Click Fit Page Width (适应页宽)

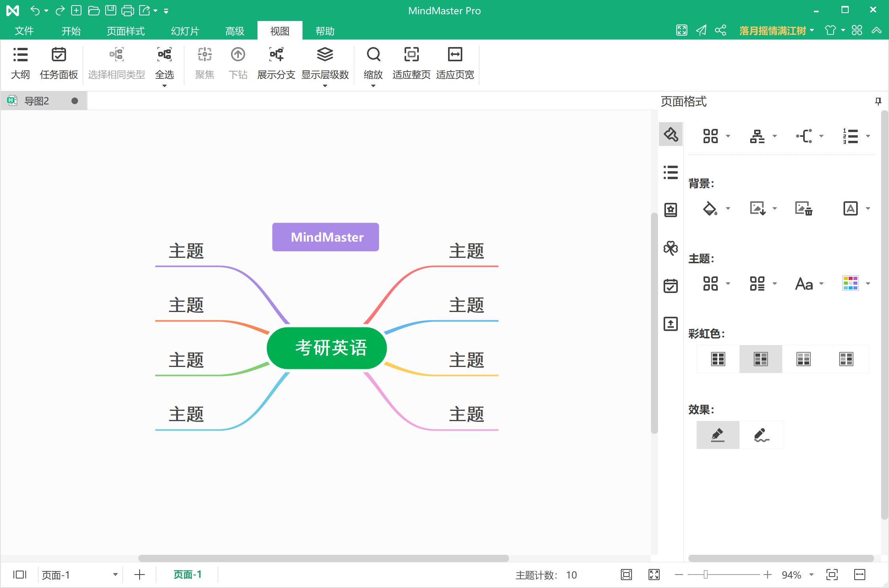455,63
